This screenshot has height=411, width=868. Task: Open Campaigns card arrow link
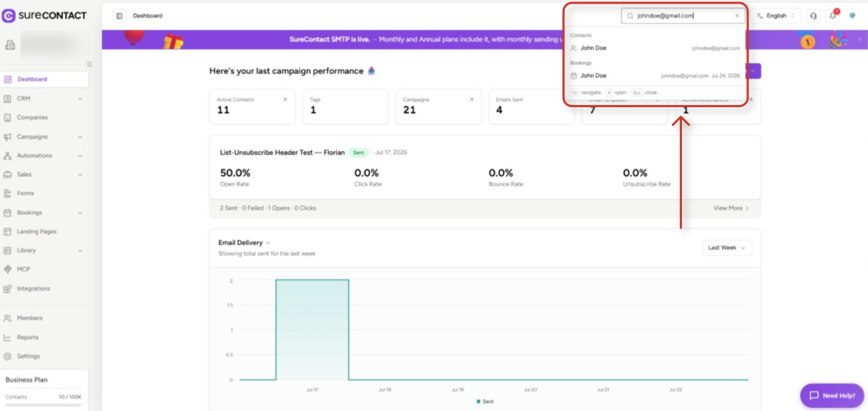tap(471, 100)
